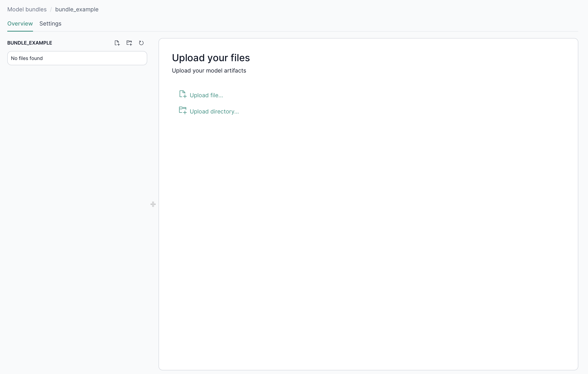
Task: Click the upload file icon beside BUNDLE_EXAMPLE
Action: tap(117, 43)
